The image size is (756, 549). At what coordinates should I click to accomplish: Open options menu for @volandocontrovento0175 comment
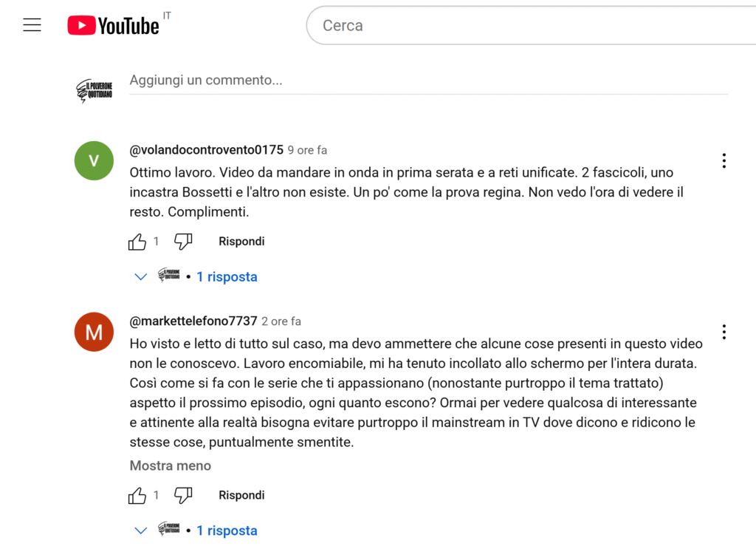point(724,160)
